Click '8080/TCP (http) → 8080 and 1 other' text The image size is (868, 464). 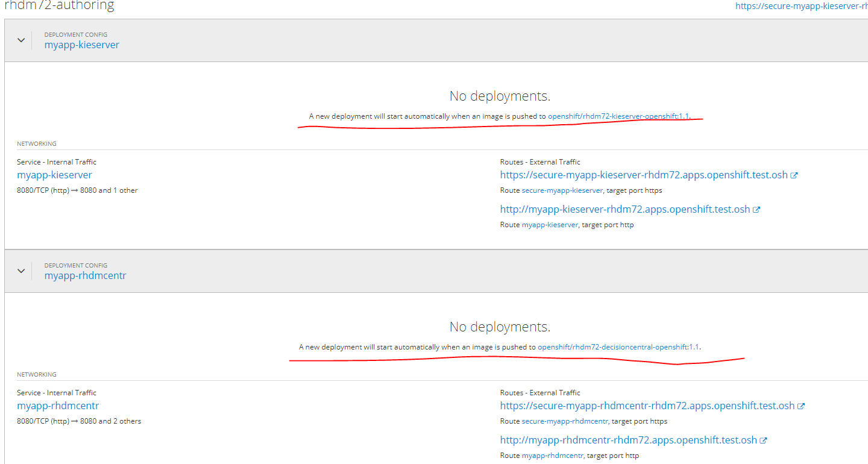[77, 190]
